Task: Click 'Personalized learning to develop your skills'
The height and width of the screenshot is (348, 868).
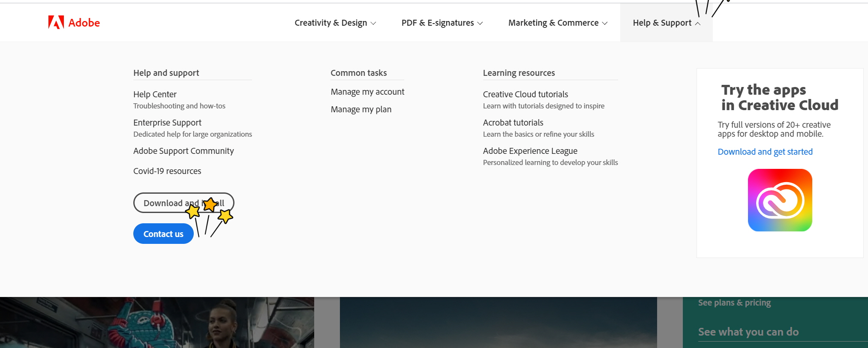Action: [550, 162]
